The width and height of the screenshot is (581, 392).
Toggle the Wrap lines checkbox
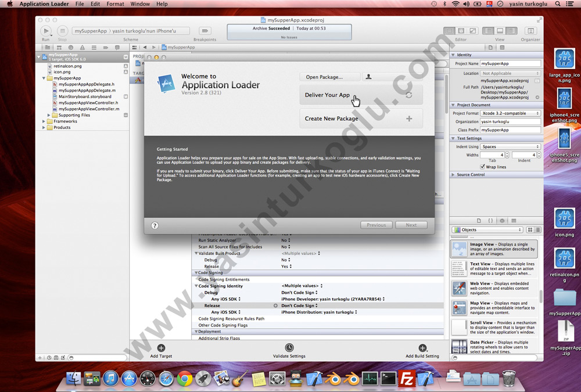pyautogui.click(x=482, y=167)
